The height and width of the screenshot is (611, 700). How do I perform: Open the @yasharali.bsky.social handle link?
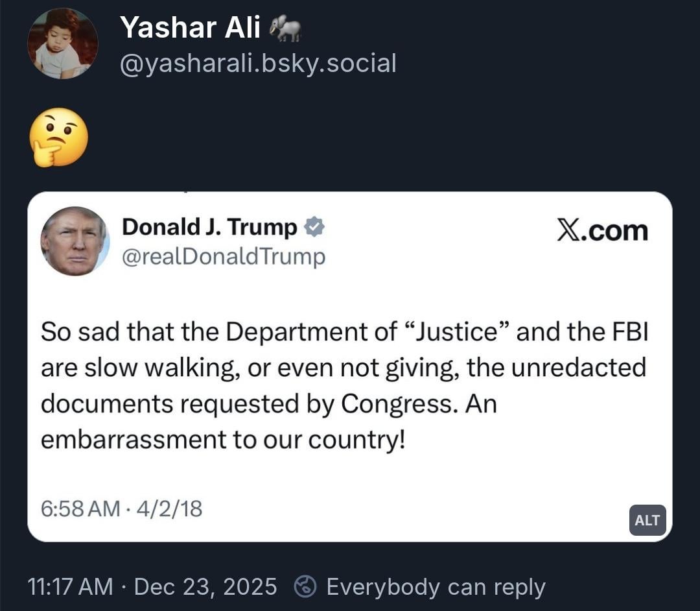coord(258,64)
